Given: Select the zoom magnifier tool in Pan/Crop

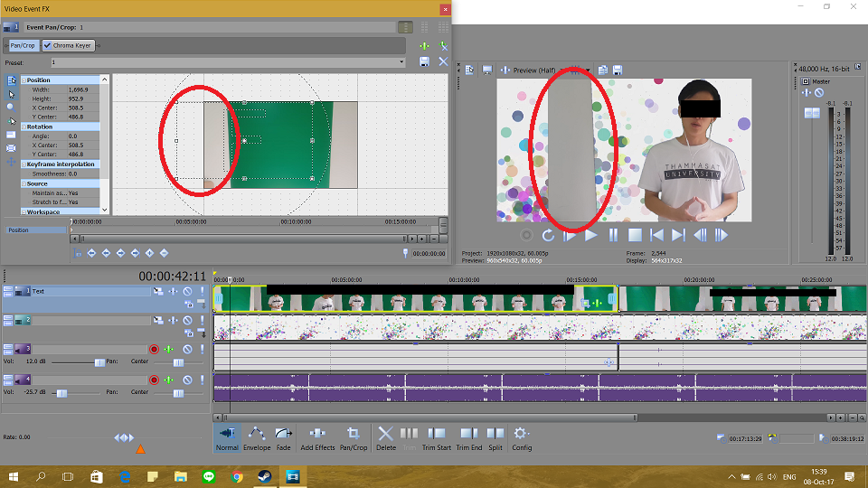Looking at the screenshot, I should (x=11, y=106).
